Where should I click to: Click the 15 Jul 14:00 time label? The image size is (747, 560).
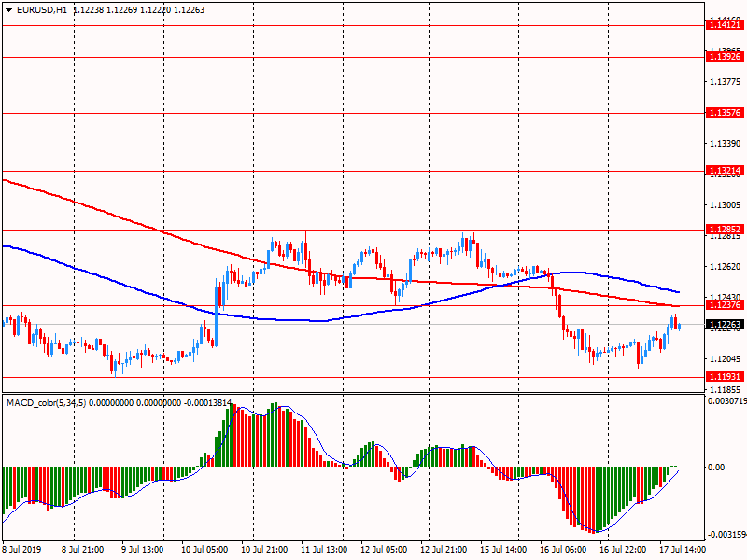click(503, 549)
